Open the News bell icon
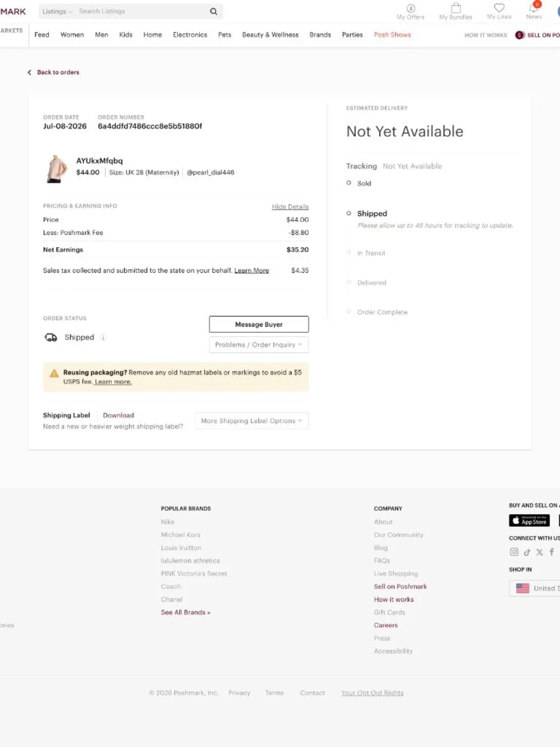 (x=534, y=7)
